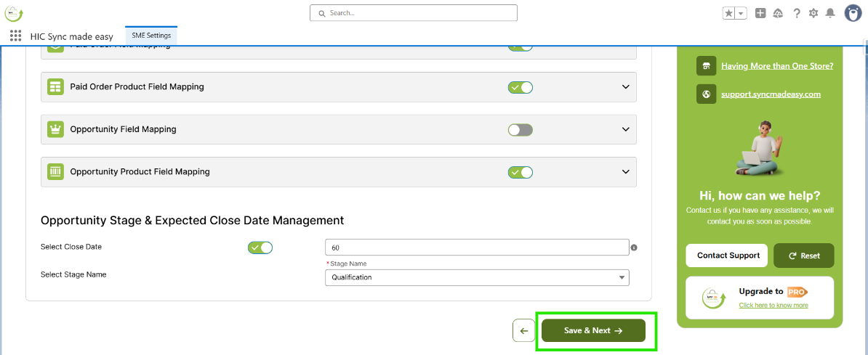Image resolution: width=868 pixels, height=355 pixels.
Task: Open the App Launcher grid icon
Action: 16,36
